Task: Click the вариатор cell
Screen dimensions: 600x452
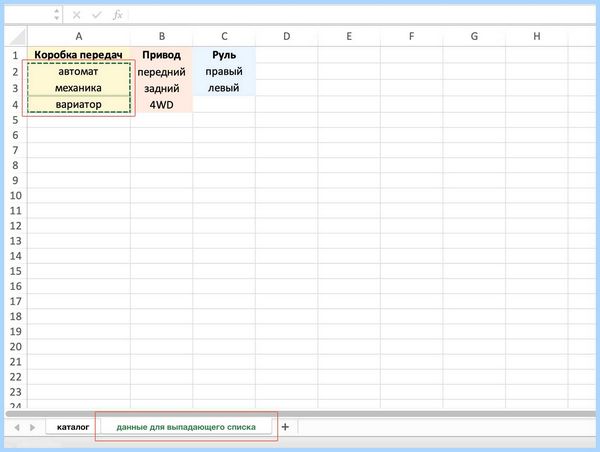Action: (x=79, y=104)
